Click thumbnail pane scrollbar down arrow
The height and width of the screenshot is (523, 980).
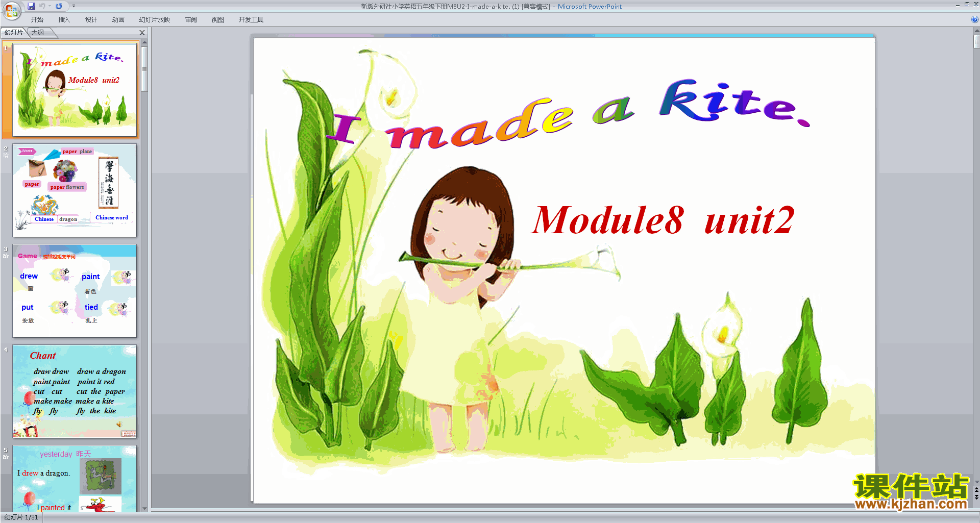[x=144, y=508]
